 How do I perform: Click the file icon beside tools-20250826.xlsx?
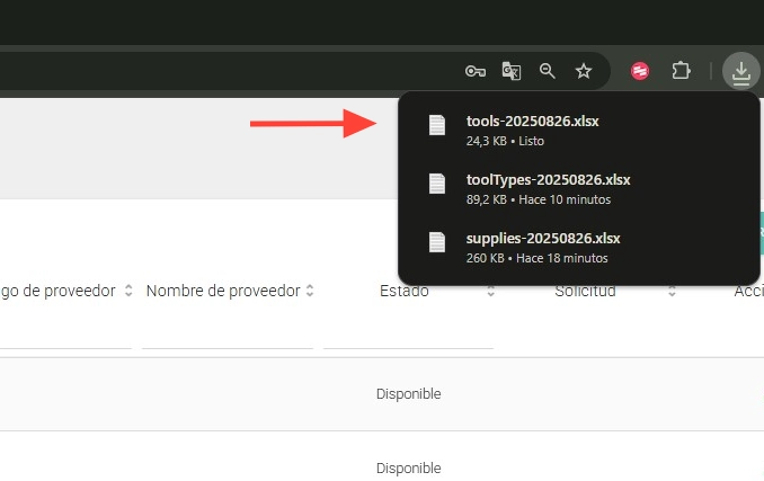437,125
